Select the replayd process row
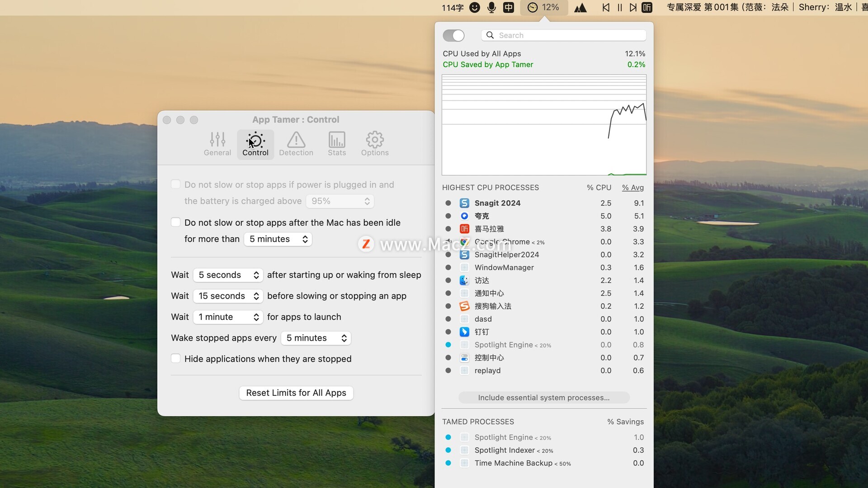The width and height of the screenshot is (868, 488). [544, 371]
